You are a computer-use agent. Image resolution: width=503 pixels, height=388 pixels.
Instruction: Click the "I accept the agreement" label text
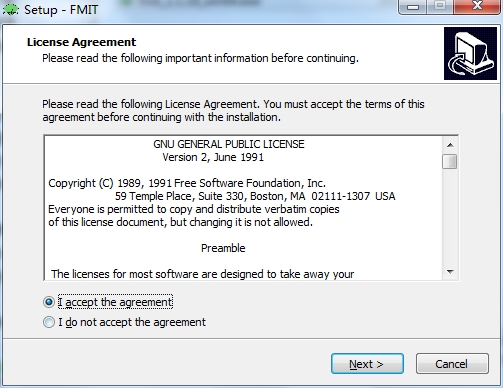115,302
